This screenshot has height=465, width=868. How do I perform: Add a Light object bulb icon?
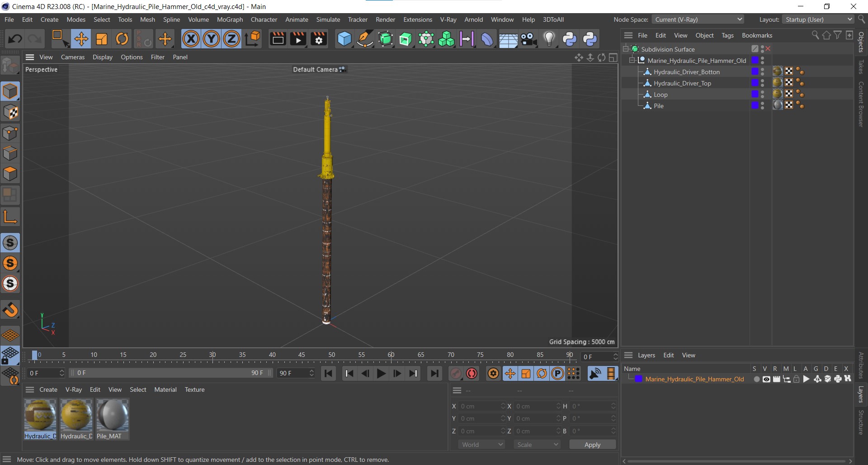(x=549, y=39)
